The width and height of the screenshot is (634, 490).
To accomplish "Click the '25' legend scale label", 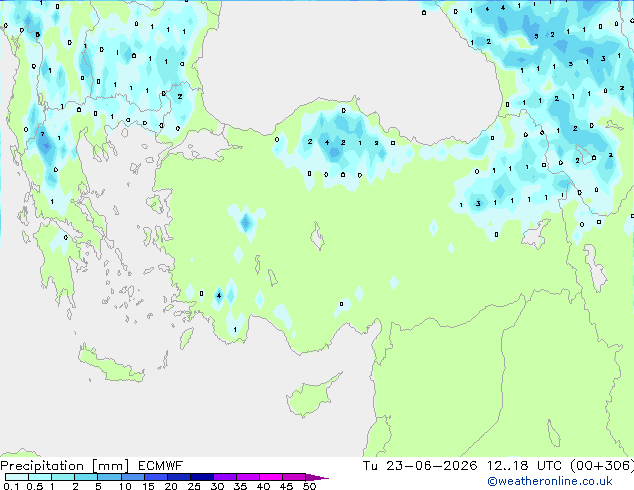I will point(194,486).
